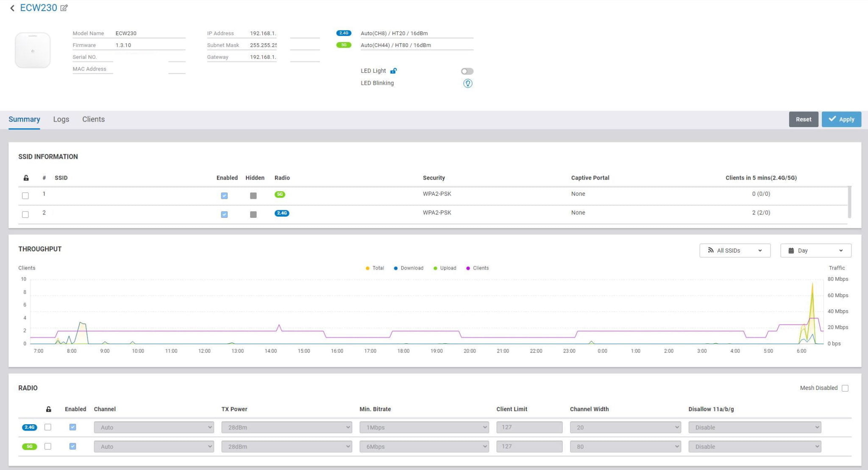868x470 pixels.
Task: Click the 2.4G radio badge in header
Action: [x=343, y=33]
